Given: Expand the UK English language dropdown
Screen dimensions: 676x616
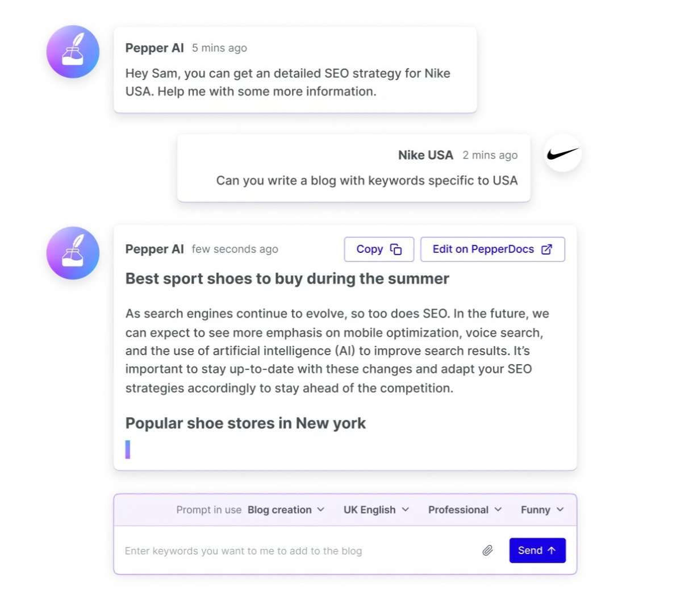Looking at the screenshot, I should 376,510.
